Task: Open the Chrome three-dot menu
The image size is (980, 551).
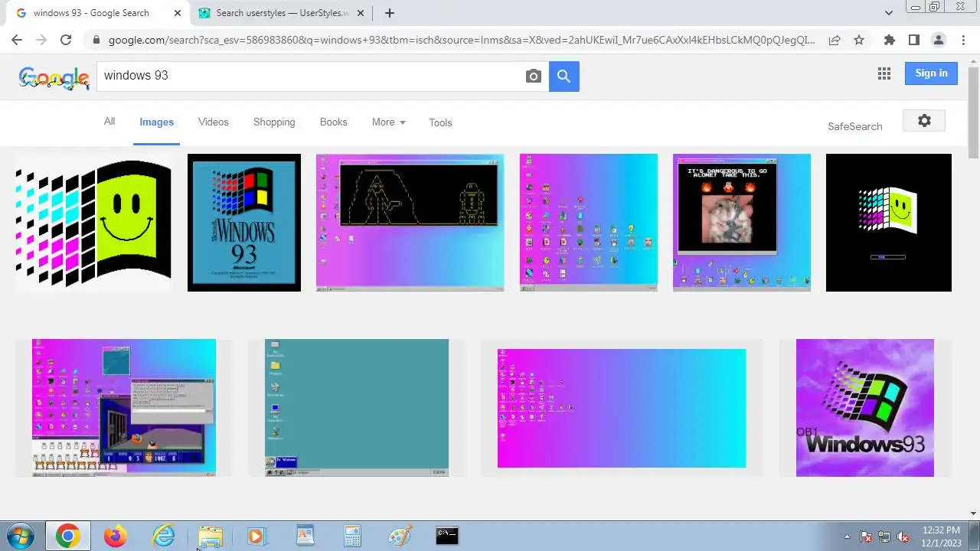Action: 962,40
